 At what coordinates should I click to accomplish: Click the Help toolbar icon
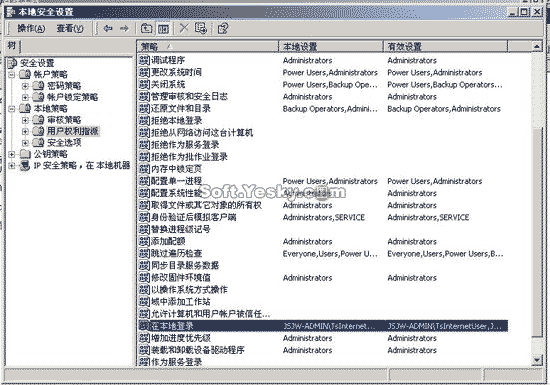(x=223, y=28)
